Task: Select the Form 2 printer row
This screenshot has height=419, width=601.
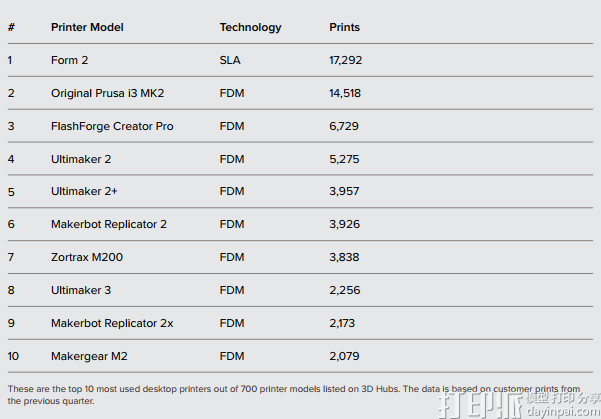Action: pyautogui.click(x=300, y=60)
